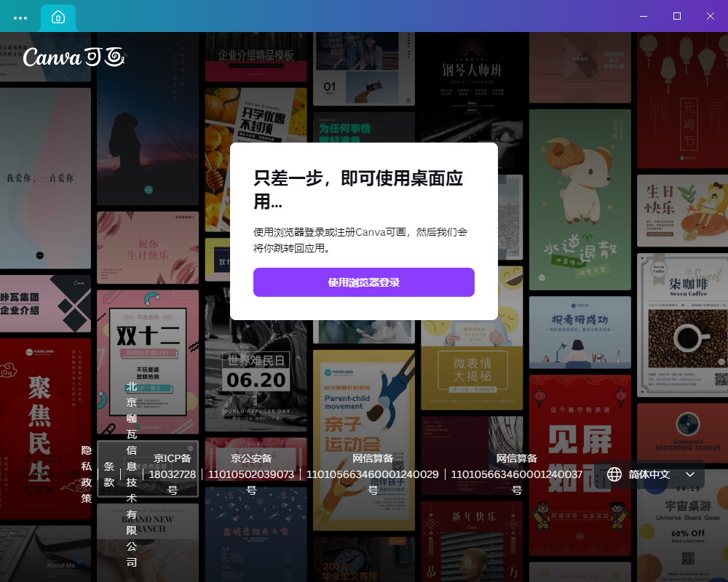This screenshot has width=728, height=582.
Task: Click the Canva 可画 logo
Action: (74, 57)
